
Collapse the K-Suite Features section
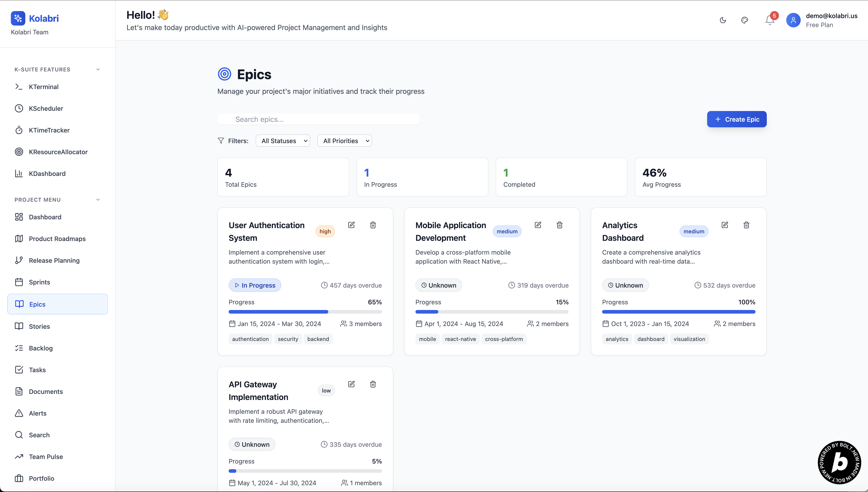pyautogui.click(x=98, y=70)
